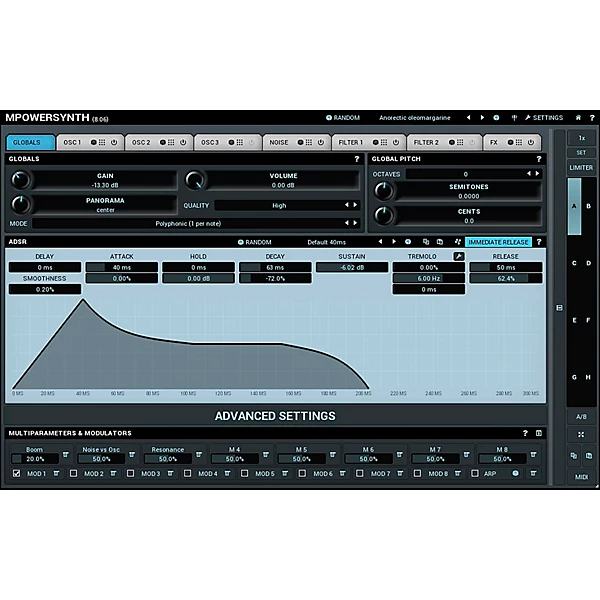Switch to the FX tab
The width and height of the screenshot is (600, 600).
(x=494, y=142)
